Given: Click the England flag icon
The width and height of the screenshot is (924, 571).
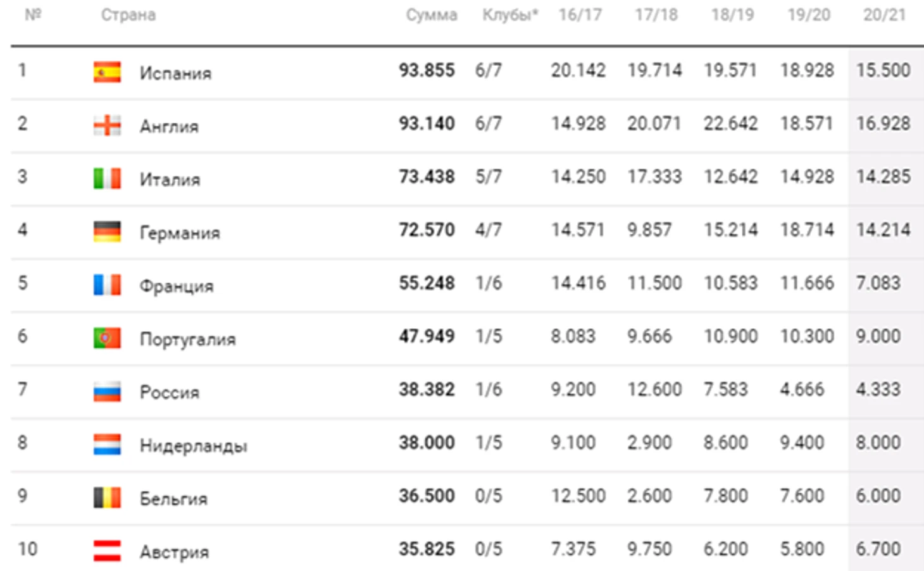Looking at the screenshot, I should 107,125.
